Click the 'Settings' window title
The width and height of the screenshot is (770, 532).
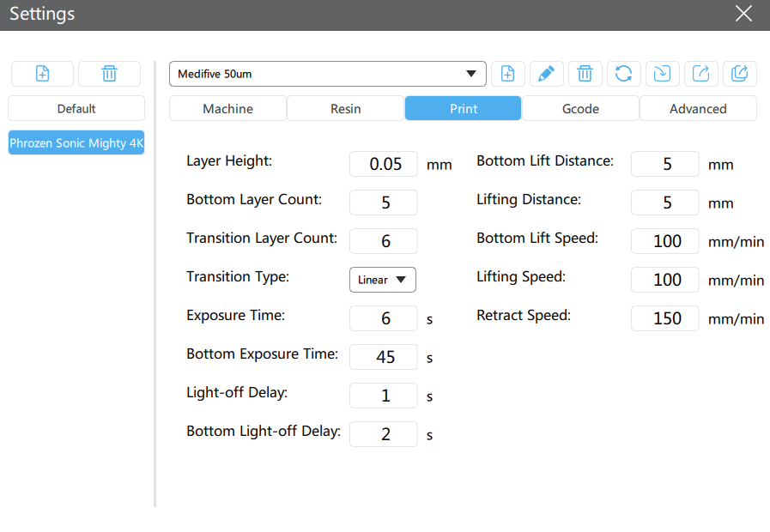point(42,14)
